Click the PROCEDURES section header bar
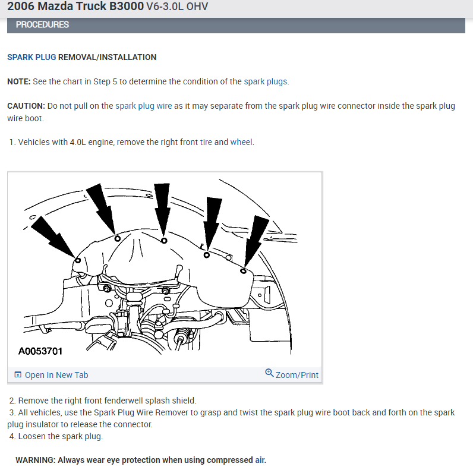473x476 pixels. click(236, 25)
